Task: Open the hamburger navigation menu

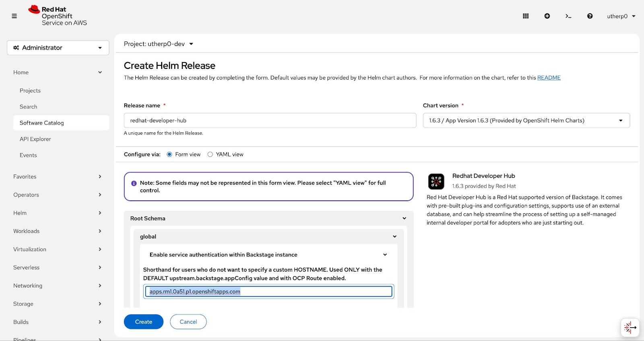Action: pos(14,16)
